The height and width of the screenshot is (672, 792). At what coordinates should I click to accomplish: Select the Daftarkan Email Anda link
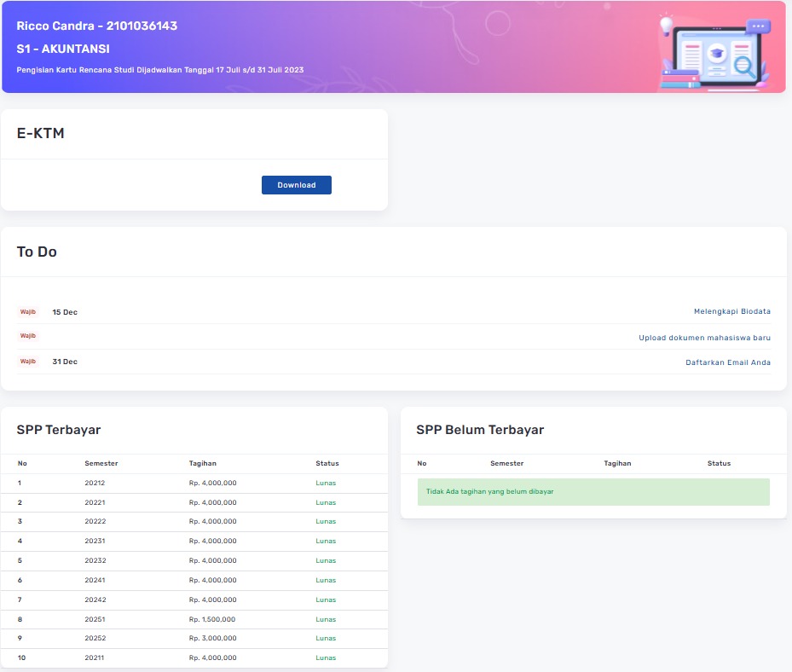[x=727, y=362]
